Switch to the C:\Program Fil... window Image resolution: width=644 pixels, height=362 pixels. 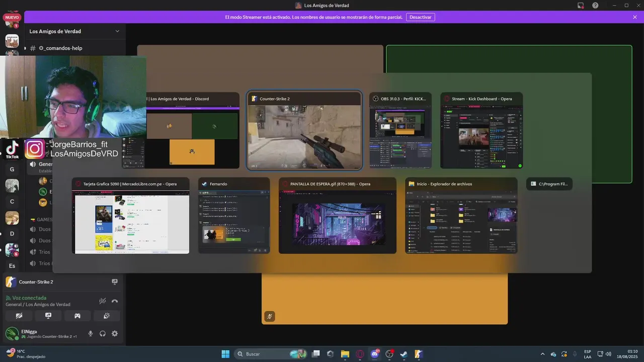[x=549, y=184]
